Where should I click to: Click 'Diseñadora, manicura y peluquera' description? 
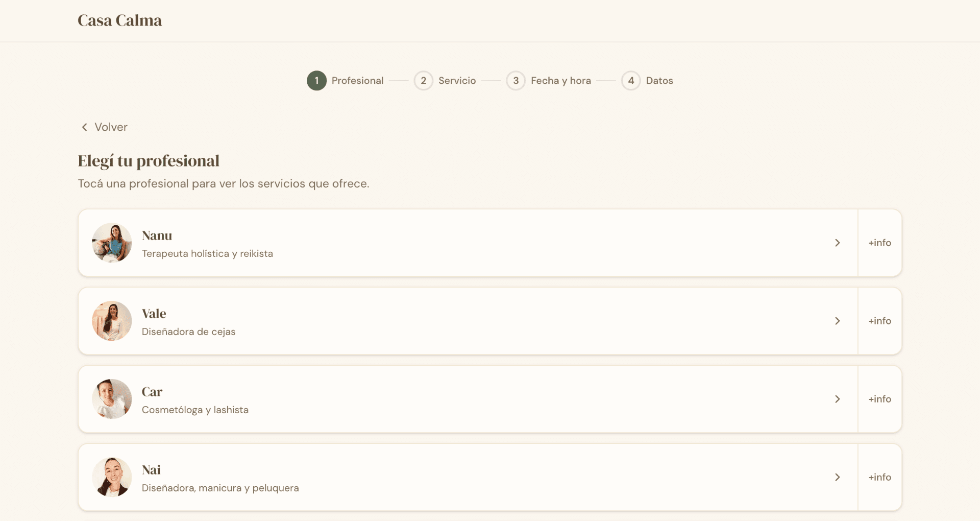pos(220,488)
